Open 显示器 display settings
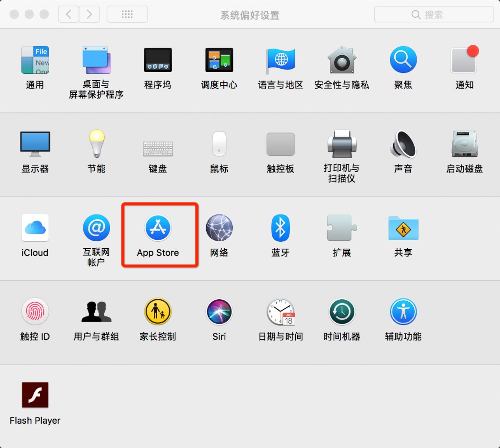 [x=35, y=144]
